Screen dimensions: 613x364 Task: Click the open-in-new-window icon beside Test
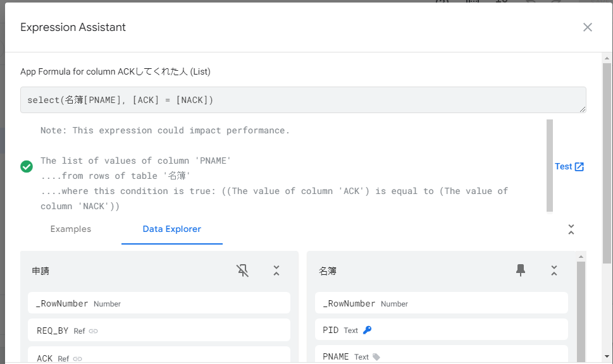tap(579, 167)
